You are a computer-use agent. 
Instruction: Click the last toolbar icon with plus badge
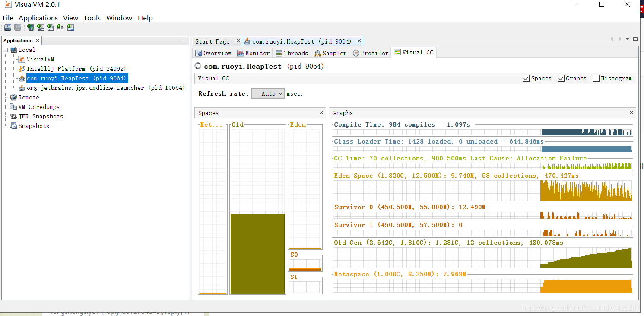70,28
